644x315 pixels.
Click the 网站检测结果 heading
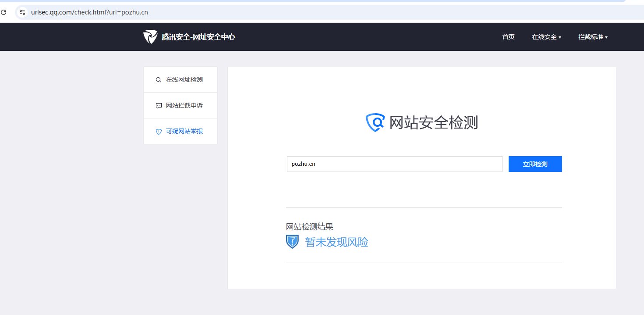(310, 227)
